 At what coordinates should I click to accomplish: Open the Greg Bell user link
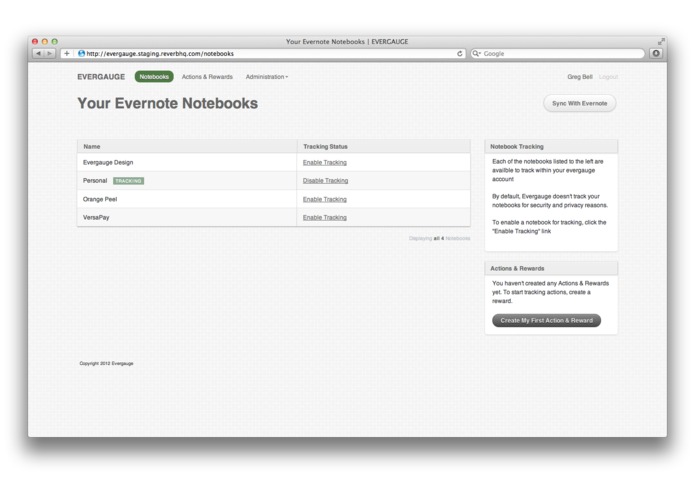coord(580,77)
